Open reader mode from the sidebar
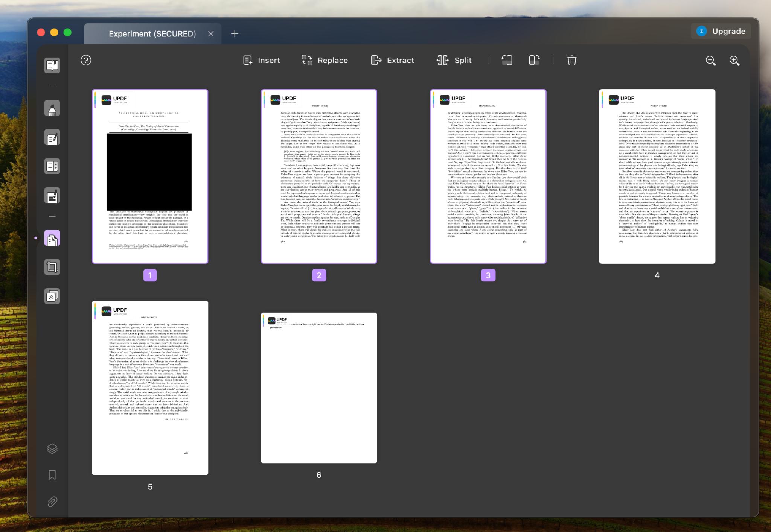This screenshot has width=771, height=532. pyautogui.click(x=52, y=65)
